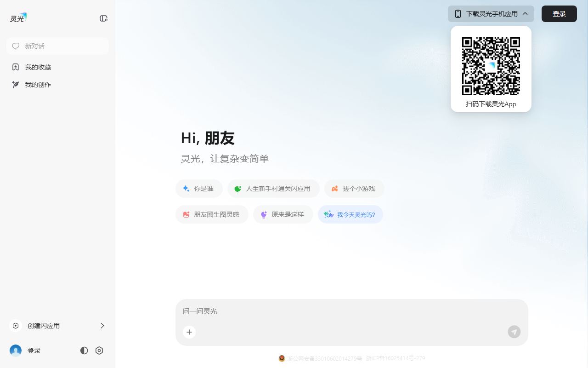Viewport: 588px width, 368px height.
Task: Collapse the sidebar panel icon
Action: pos(104,18)
